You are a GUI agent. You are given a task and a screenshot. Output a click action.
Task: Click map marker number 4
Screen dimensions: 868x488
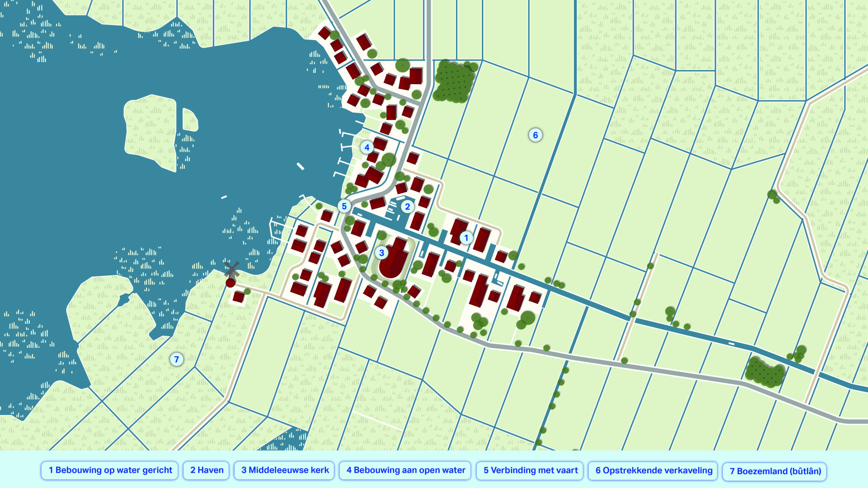click(367, 148)
